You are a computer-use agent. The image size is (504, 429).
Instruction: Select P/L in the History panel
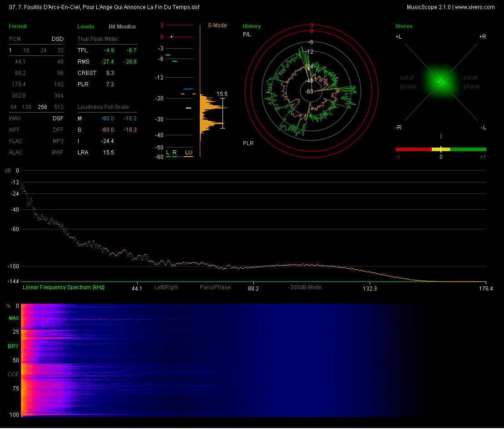point(247,35)
